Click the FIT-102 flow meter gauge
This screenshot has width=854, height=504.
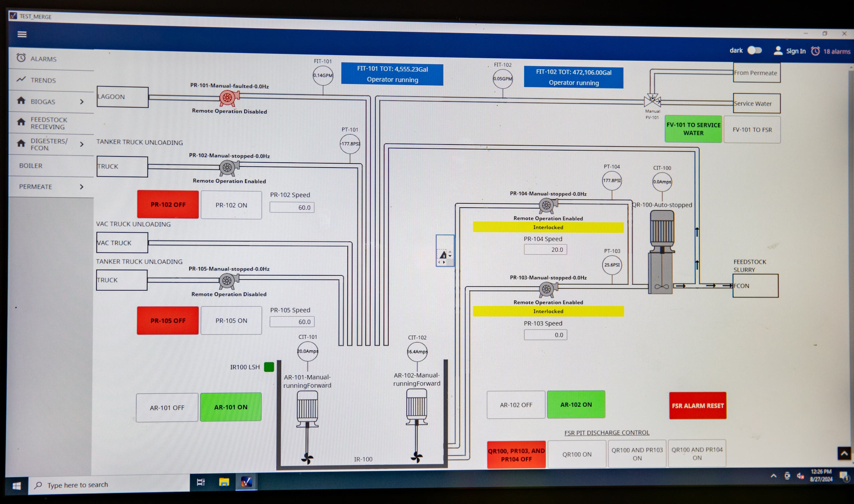point(503,79)
